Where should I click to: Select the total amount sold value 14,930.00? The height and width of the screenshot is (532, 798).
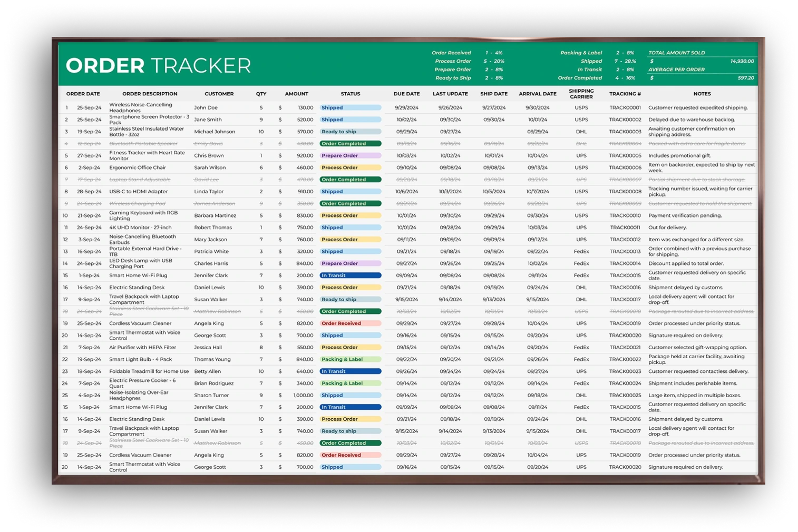coord(742,61)
